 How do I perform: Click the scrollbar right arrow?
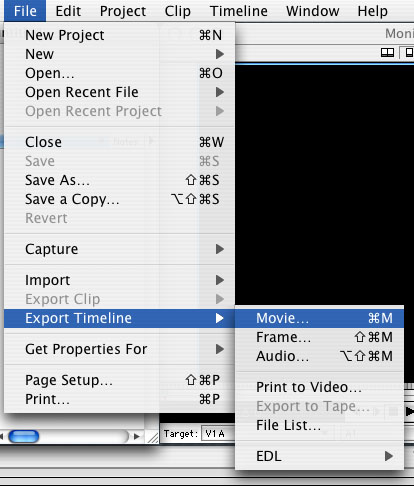(136, 436)
